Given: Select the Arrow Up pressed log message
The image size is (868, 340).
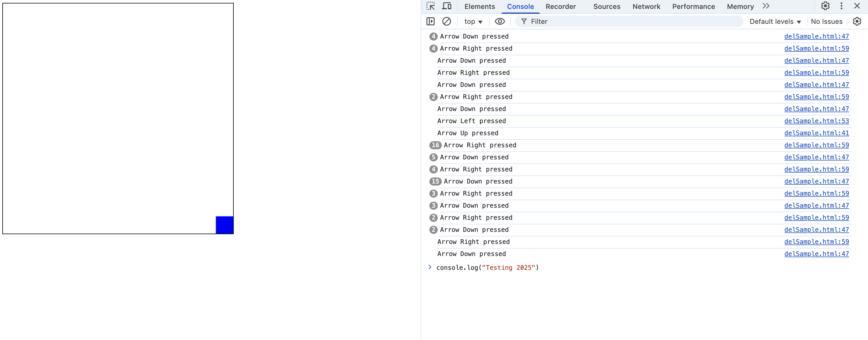Looking at the screenshot, I should coord(468,133).
